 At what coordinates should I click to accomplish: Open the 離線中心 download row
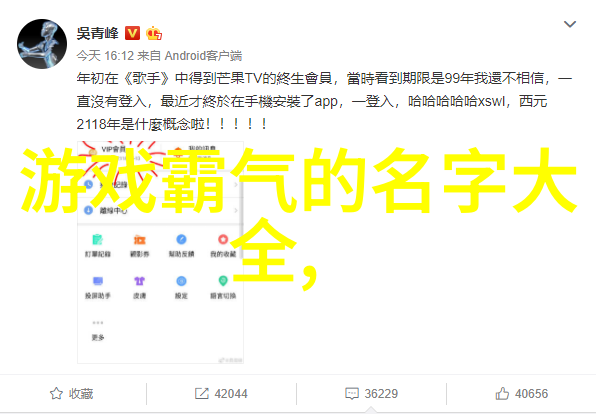click(x=160, y=210)
